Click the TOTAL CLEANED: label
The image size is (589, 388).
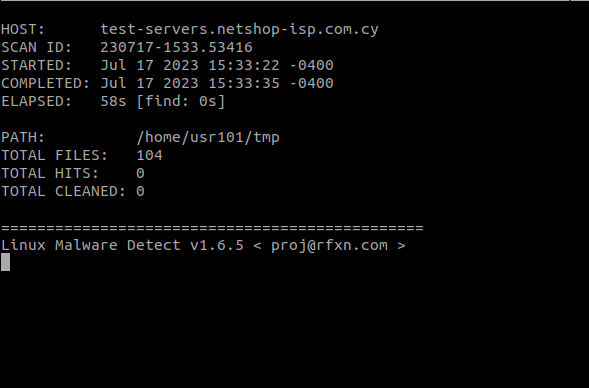pos(63,192)
